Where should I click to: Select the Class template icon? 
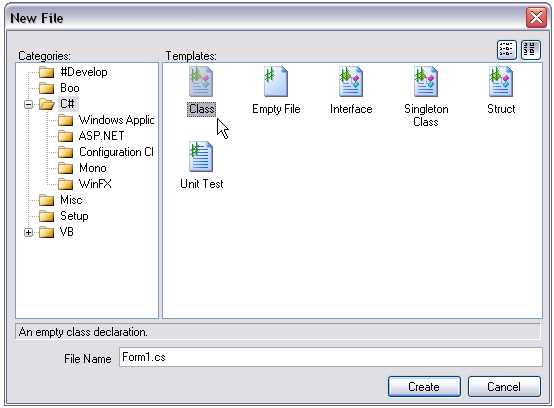coord(201,82)
